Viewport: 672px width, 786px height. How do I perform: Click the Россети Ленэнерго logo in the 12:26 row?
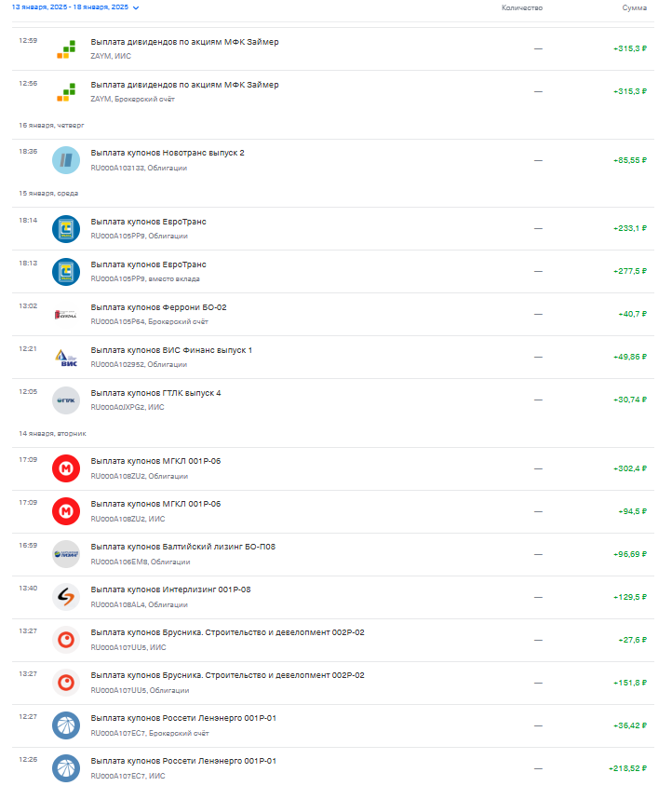tap(66, 768)
